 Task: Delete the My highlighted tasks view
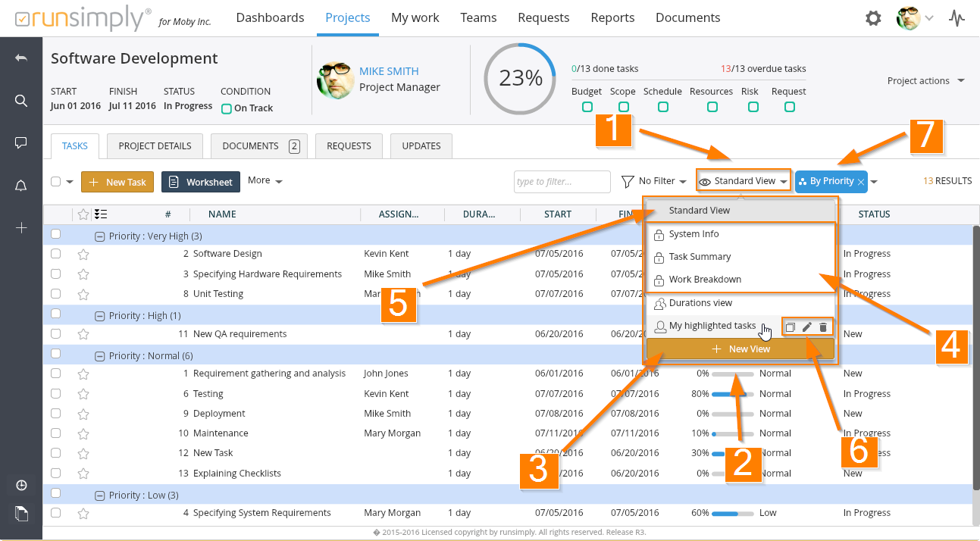pyautogui.click(x=823, y=327)
